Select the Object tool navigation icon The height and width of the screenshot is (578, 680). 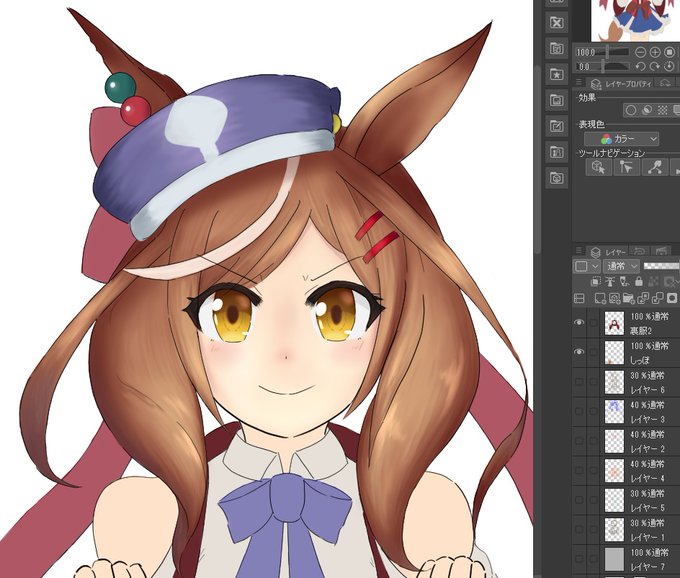coord(598,167)
